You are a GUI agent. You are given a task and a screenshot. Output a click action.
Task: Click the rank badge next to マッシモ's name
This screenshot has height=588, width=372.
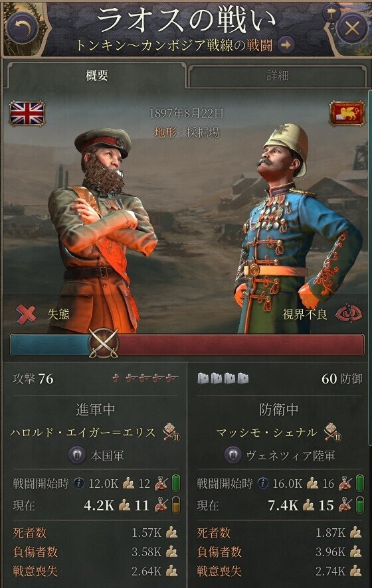(333, 433)
